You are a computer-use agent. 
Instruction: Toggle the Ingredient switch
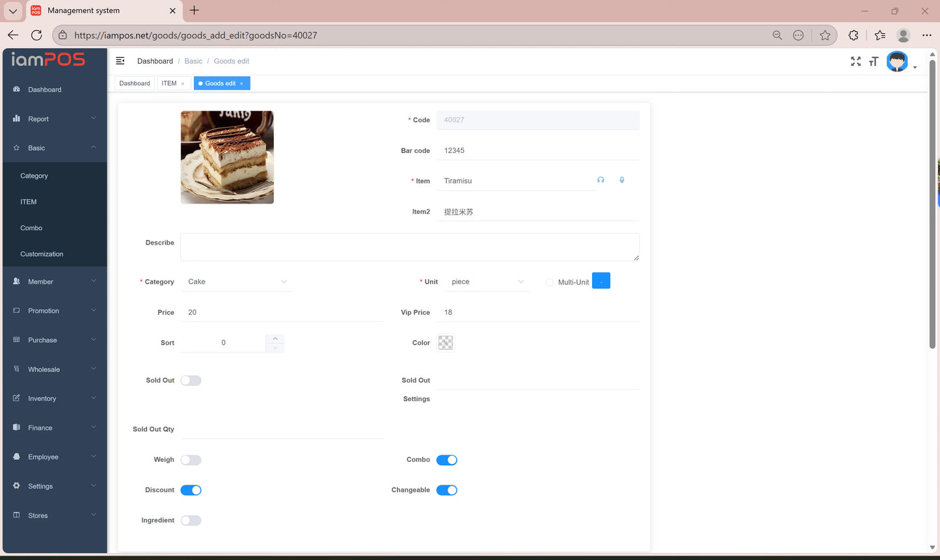click(x=191, y=520)
